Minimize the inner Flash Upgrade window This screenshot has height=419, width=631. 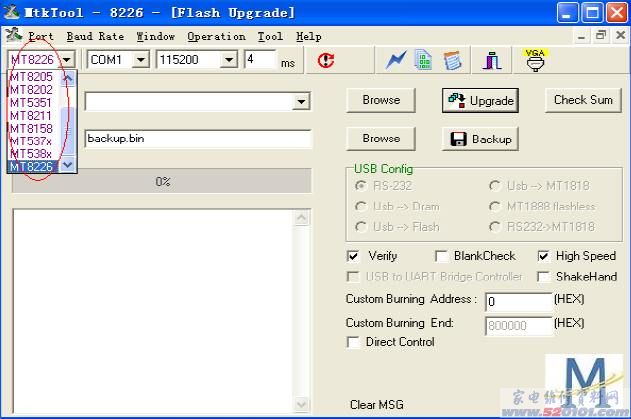[581, 36]
